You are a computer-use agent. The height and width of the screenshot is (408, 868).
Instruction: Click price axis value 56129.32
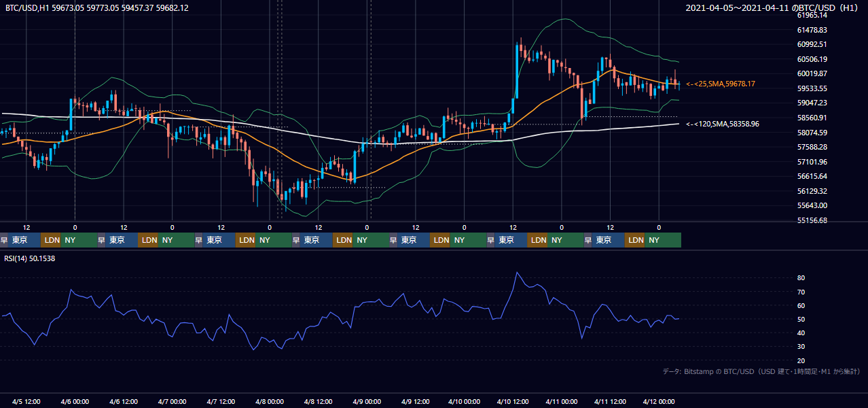[812, 191]
